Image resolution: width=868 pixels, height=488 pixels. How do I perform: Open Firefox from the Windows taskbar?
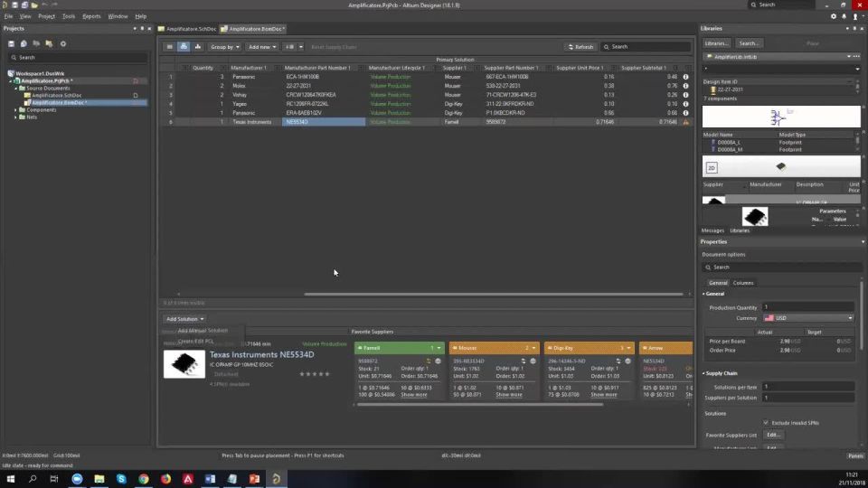[x=166, y=479]
